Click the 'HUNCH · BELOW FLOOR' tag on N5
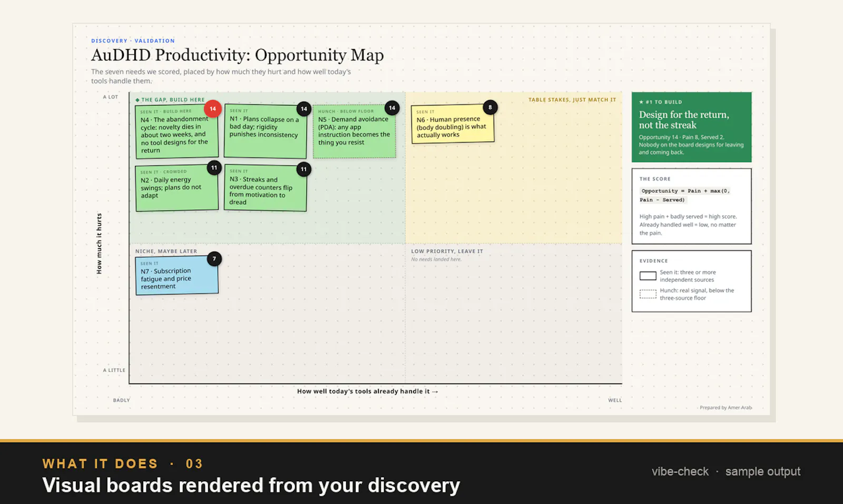The height and width of the screenshot is (504, 843). 346,111
